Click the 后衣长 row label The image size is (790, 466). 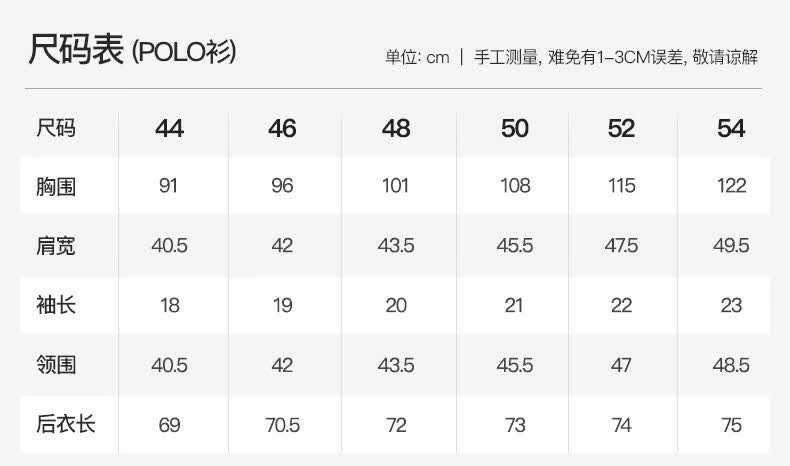(65, 424)
